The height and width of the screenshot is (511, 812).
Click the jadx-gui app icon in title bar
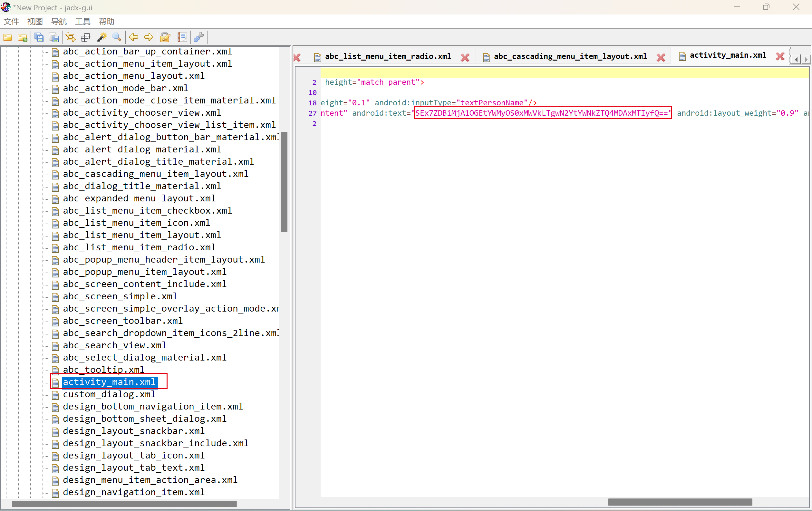click(x=6, y=7)
